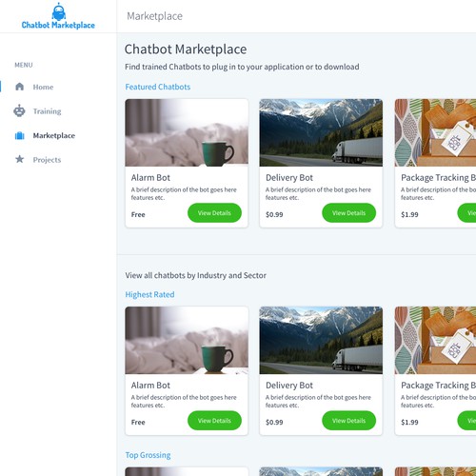Click Highest Rated Alarm Bot mug thumbnail
This screenshot has height=476, width=476.
pyautogui.click(x=187, y=340)
